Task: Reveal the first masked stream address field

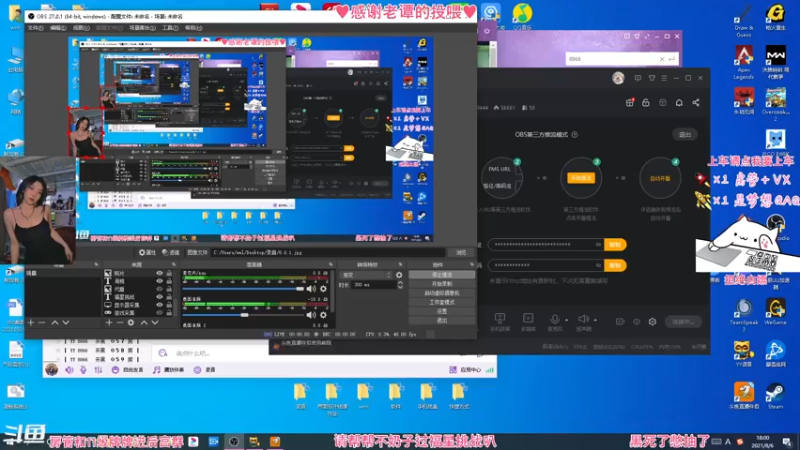Action: point(598,244)
